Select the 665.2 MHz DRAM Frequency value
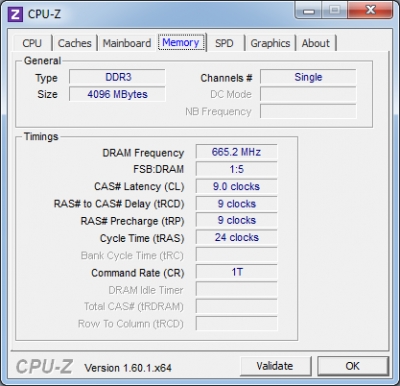The width and height of the screenshot is (400, 386). click(236, 152)
